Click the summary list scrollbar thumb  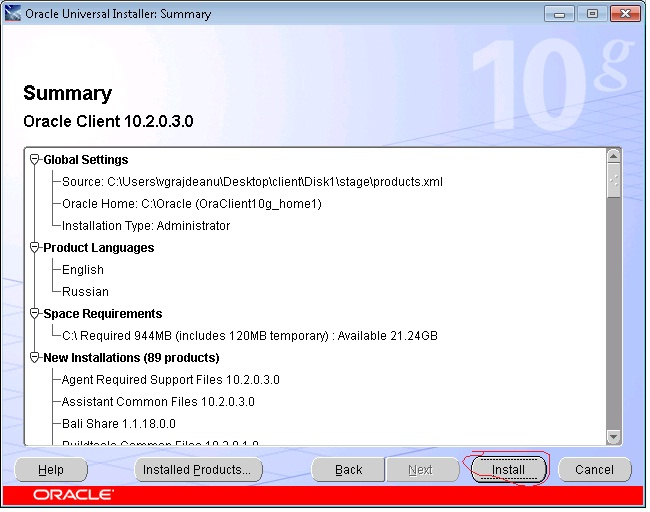[x=614, y=180]
